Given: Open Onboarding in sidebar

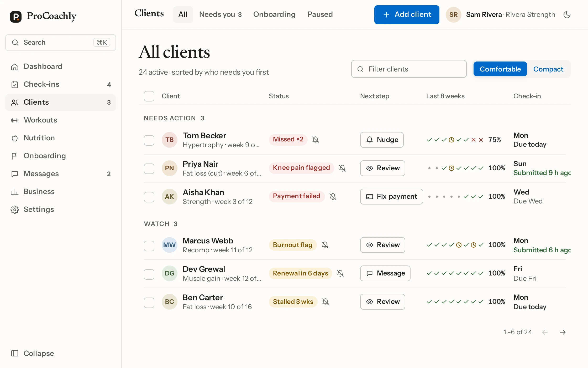Looking at the screenshot, I should point(61,156).
